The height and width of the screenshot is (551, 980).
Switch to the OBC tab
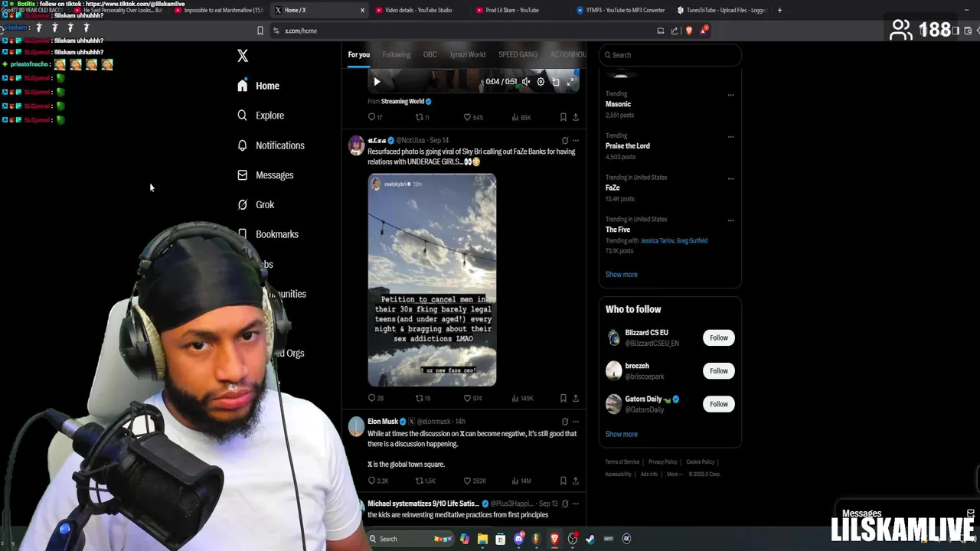pyautogui.click(x=430, y=54)
